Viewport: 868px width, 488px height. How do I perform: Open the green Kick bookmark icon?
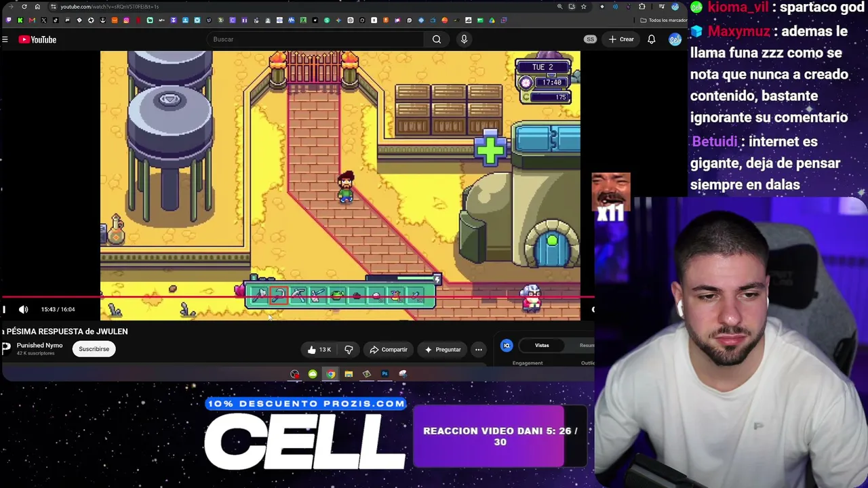pos(20,20)
